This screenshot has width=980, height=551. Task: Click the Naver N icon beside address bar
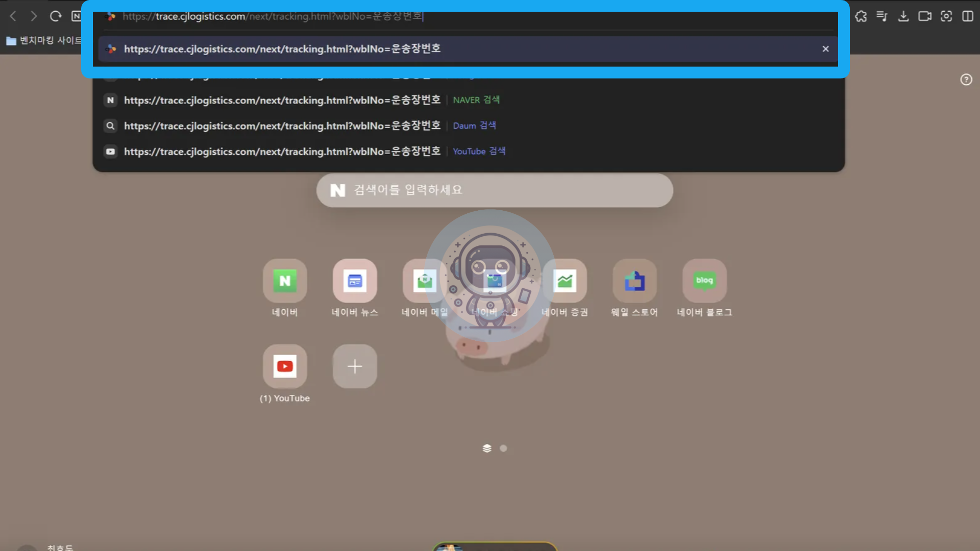click(x=77, y=16)
